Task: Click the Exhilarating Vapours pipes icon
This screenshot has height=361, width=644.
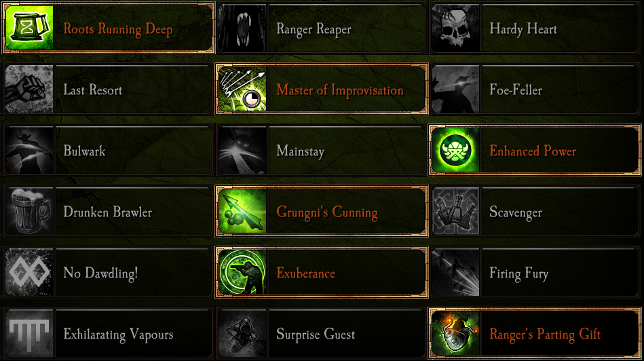Action: (29, 332)
